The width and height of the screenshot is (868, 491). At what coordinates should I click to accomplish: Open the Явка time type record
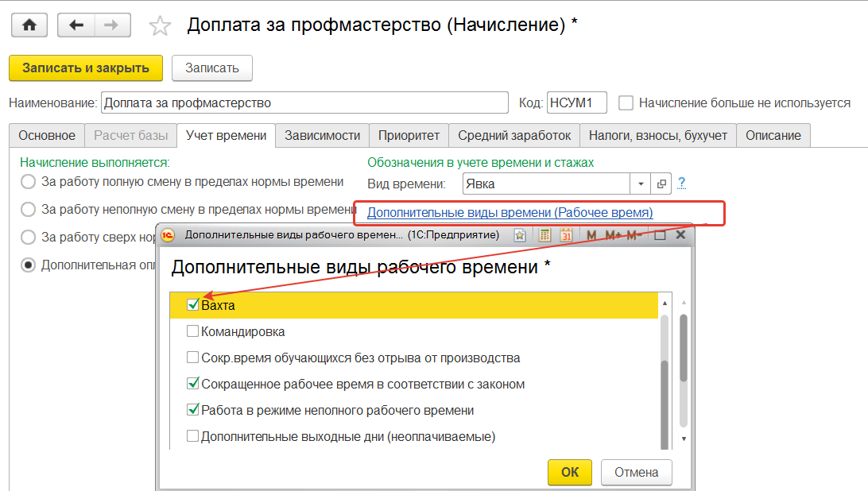point(661,184)
